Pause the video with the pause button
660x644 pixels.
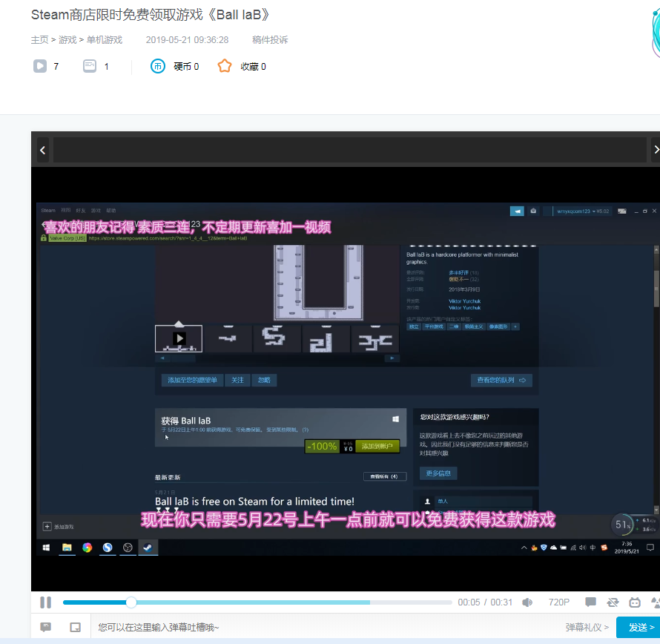coord(45,602)
